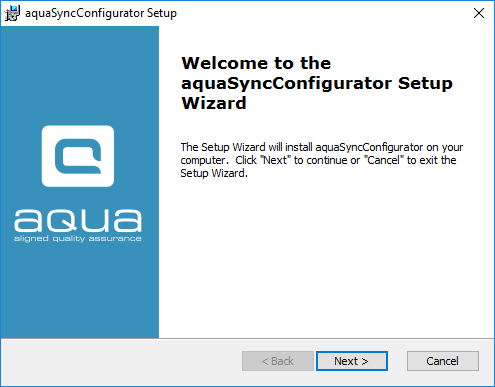Cancel the setup wizard

(443, 361)
